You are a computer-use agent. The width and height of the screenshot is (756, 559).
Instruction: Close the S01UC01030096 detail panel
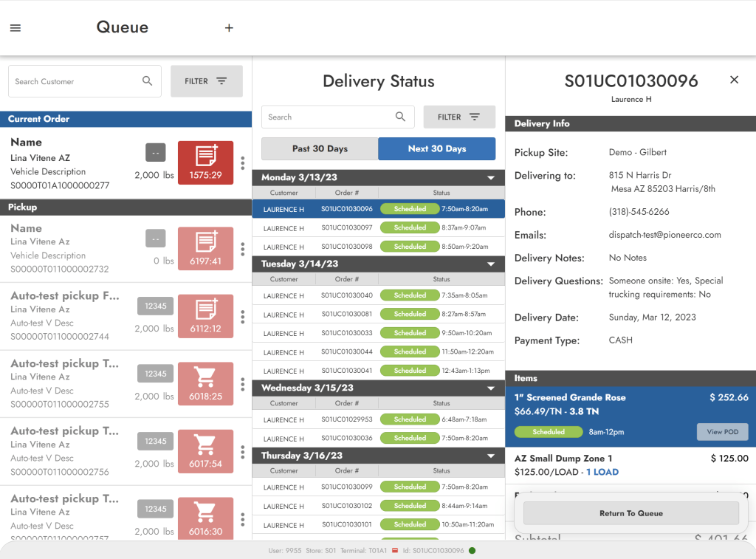pyautogui.click(x=734, y=80)
